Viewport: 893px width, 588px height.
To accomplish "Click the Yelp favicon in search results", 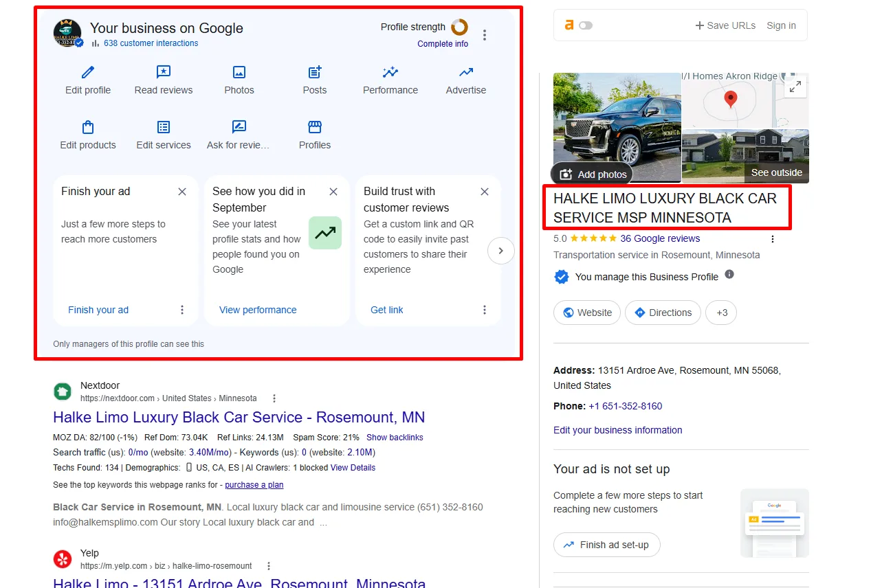I will (x=63, y=559).
